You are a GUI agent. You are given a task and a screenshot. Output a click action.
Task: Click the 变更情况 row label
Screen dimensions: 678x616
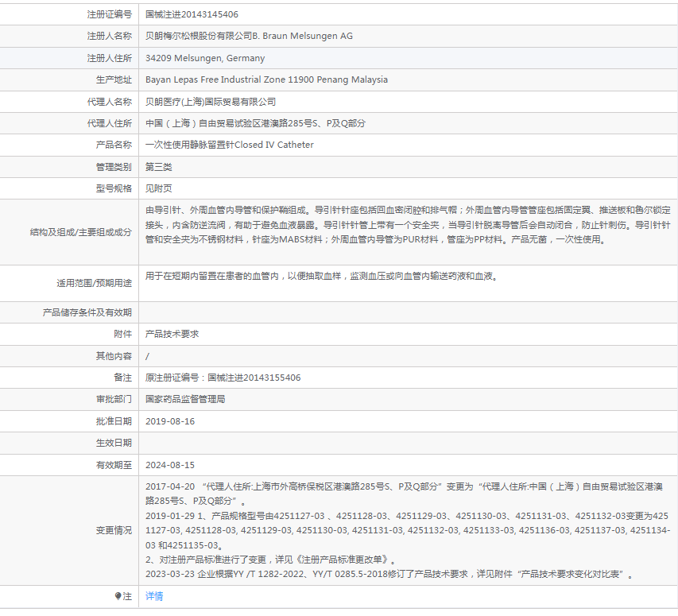pyautogui.click(x=114, y=530)
